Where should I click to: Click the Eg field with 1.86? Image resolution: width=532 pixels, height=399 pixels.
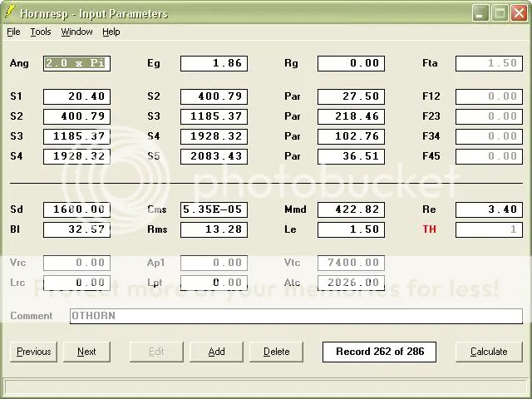pyautogui.click(x=214, y=63)
